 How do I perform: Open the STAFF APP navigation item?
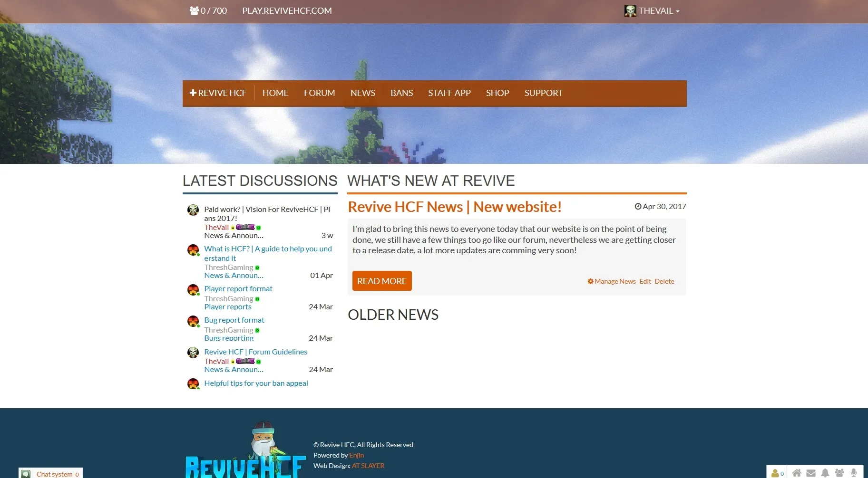449,93
